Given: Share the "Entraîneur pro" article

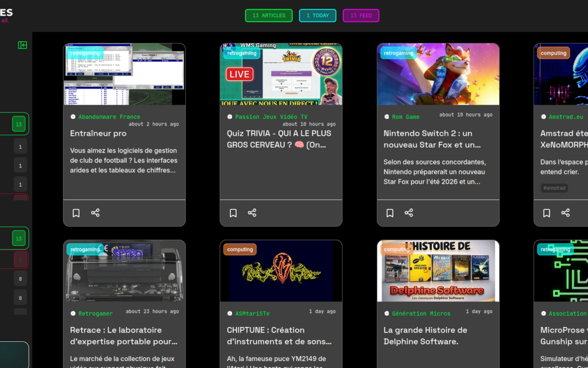Looking at the screenshot, I should pyautogui.click(x=95, y=213).
